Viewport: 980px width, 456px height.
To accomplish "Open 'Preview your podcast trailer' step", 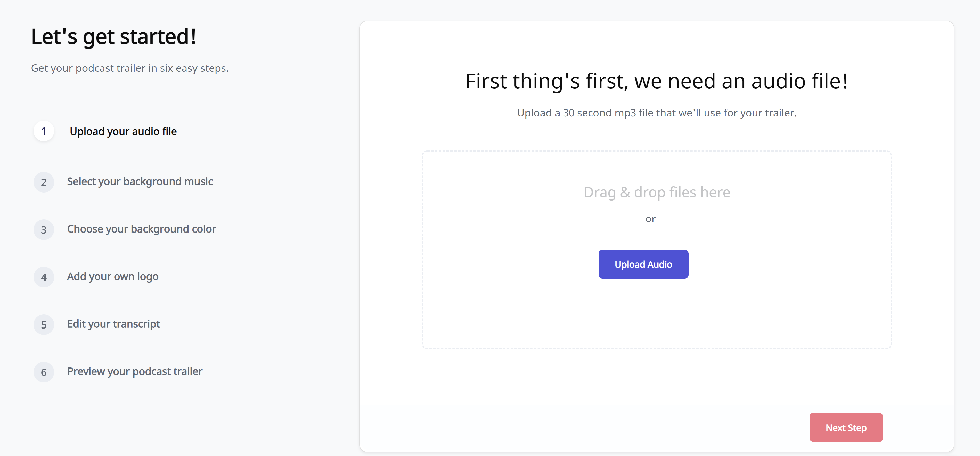I will pyautogui.click(x=135, y=372).
